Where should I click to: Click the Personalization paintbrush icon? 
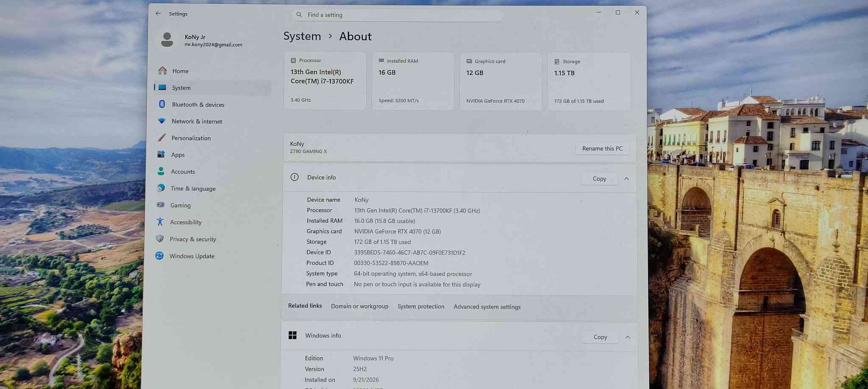tap(161, 138)
